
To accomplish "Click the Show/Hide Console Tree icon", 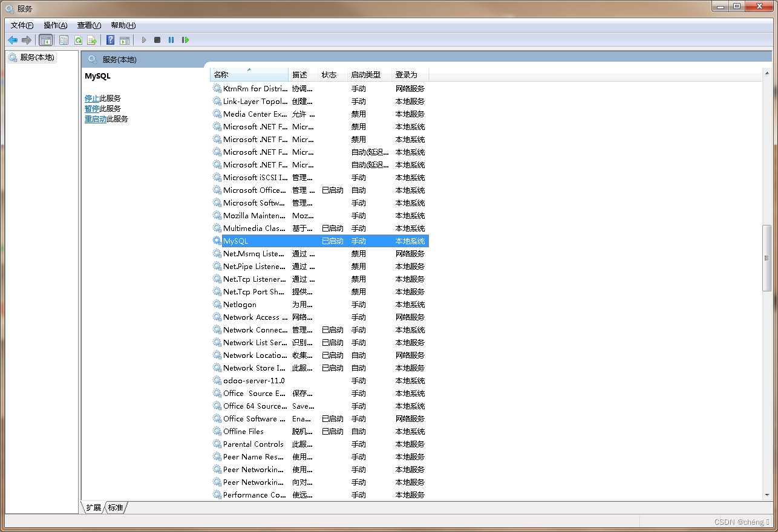I will click(x=45, y=40).
